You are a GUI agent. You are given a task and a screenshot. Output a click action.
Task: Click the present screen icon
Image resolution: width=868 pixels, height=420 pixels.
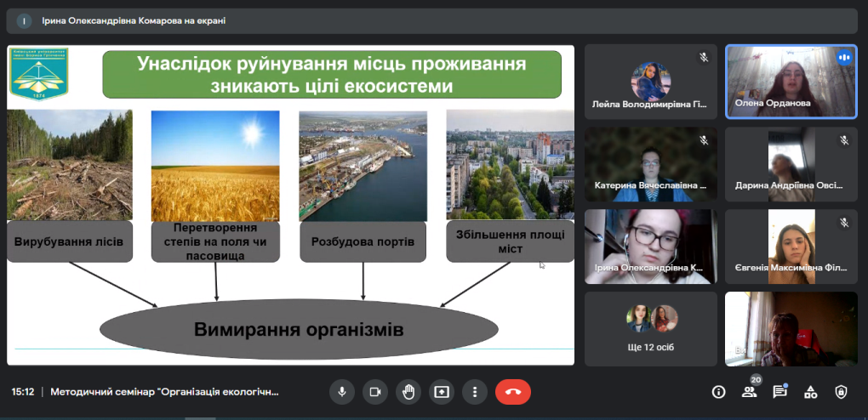tap(442, 392)
